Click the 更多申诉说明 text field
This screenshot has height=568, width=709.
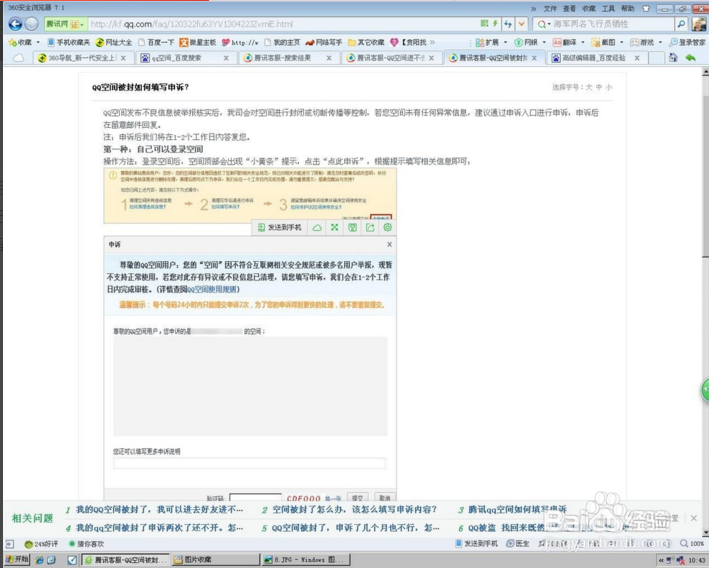[249, 463]
